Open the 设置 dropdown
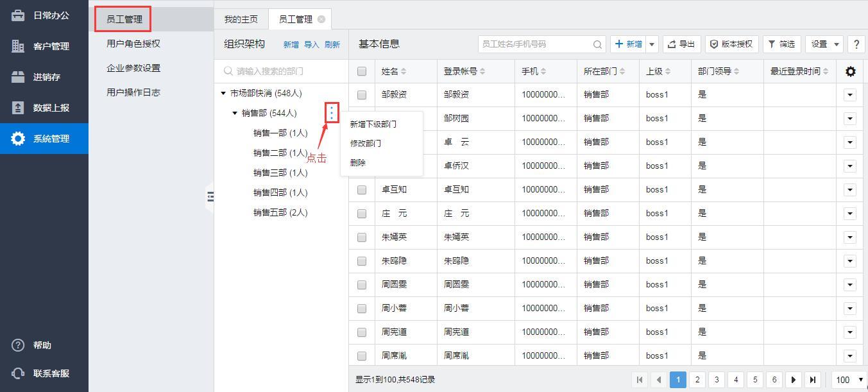868x392 pixels. pyautogui.click(x=824, y=44)
